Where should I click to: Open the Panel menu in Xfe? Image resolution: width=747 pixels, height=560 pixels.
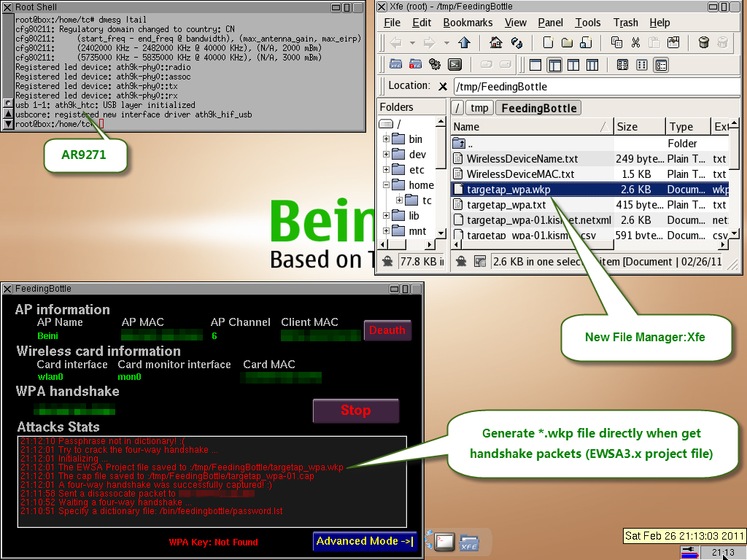point(550,23)
